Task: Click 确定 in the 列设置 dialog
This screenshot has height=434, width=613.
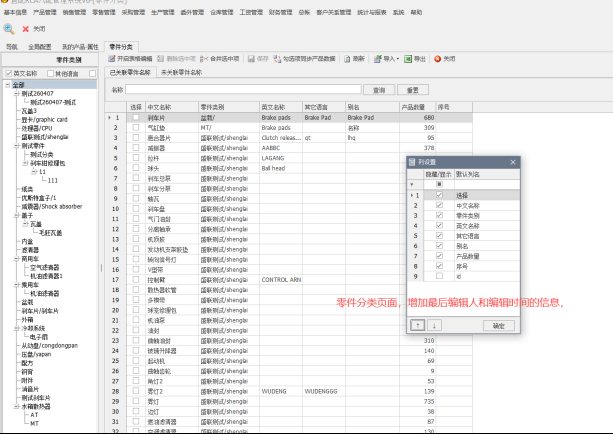Action: pyautogui.click(x=498, y=326)
